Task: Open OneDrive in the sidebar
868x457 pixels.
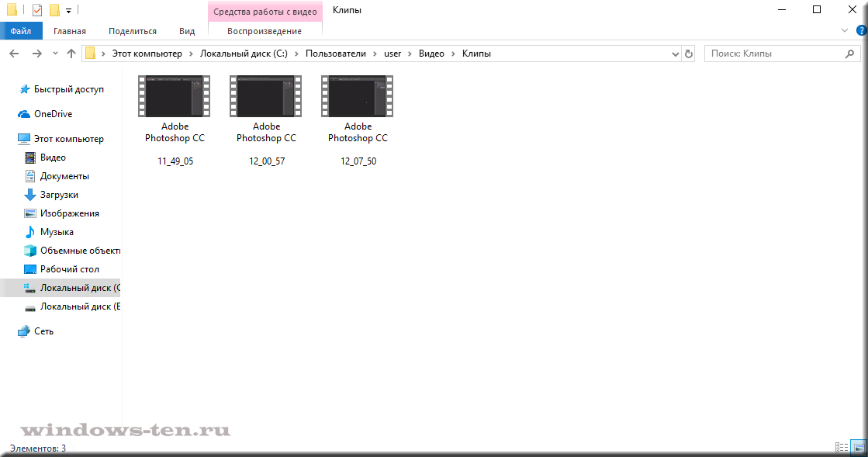Action: pos(53,114)
